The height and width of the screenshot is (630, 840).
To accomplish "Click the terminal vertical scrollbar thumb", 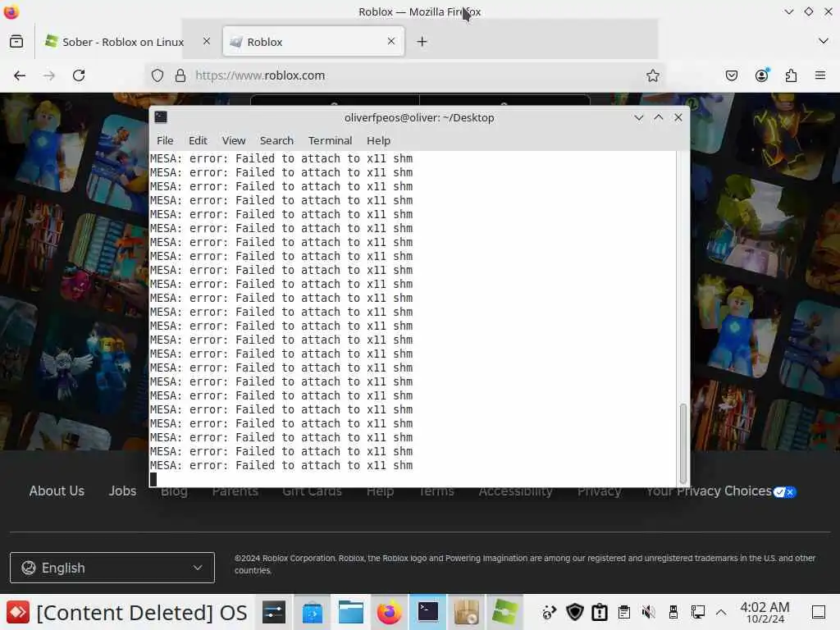I will point(683,444).
